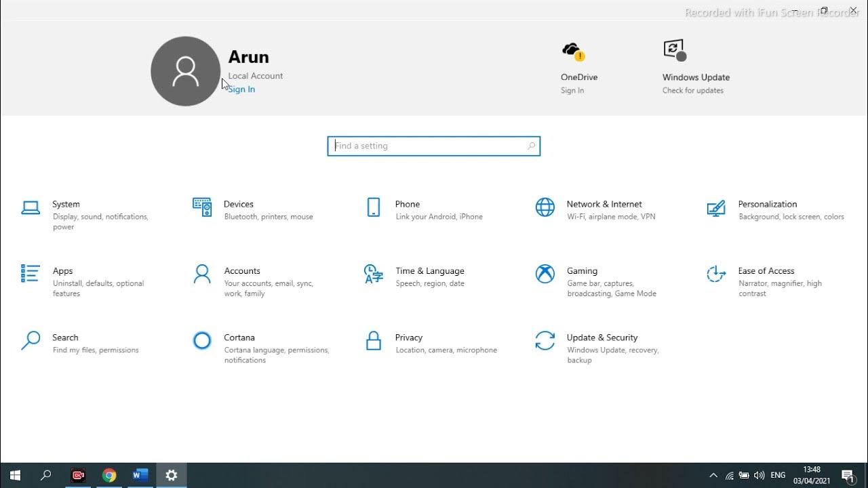Click the Arun account name
This screenshot has width=868, height=488.
point(248,57)
